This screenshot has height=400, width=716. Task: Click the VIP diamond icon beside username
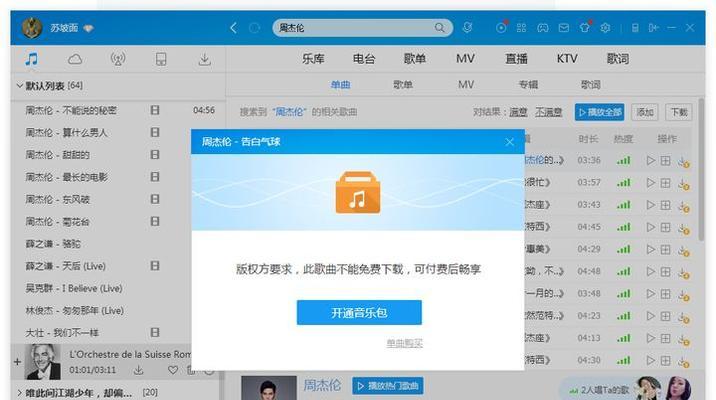click(88, 28)
